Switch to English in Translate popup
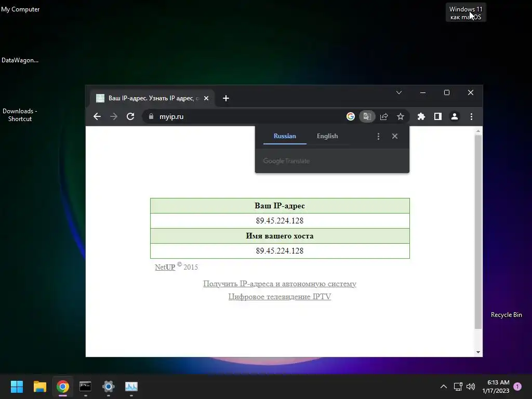The image size is (532, 399). [327, 136]
